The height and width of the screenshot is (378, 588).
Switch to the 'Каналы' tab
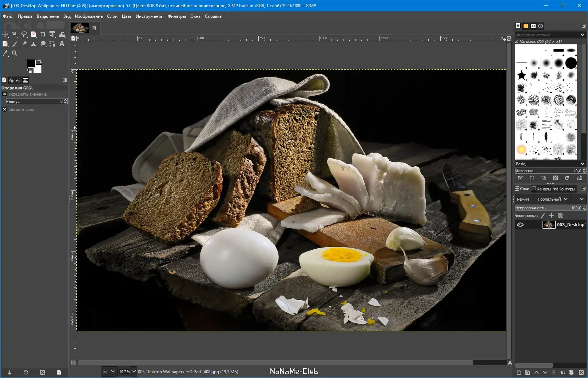click(x=541, y=189)
